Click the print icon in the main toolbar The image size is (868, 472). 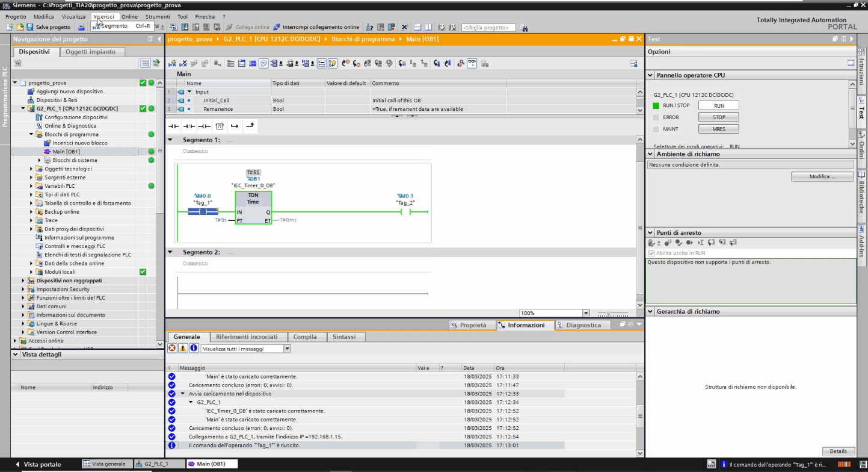pyautogui.click(x=81, y=27)
